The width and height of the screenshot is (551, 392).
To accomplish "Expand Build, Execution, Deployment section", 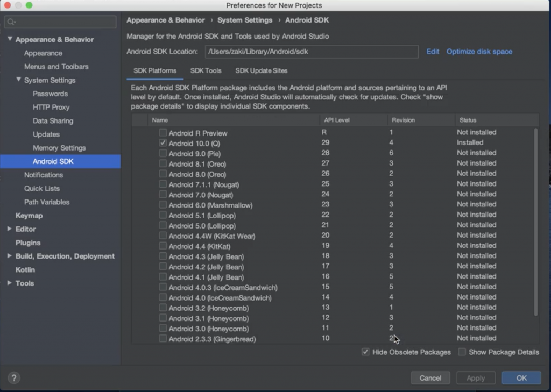I will [10, 256].
